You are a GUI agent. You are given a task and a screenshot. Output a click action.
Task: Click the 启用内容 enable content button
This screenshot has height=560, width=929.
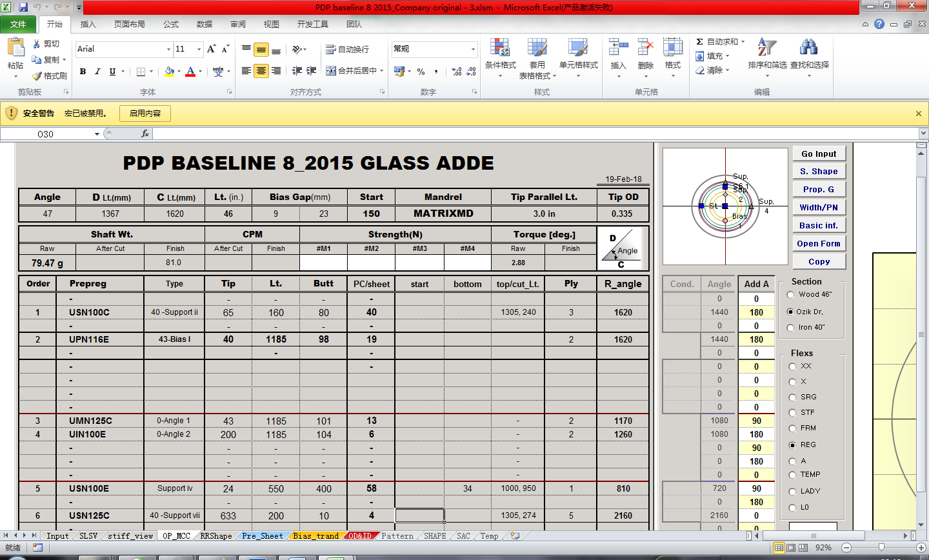(145, 114)
